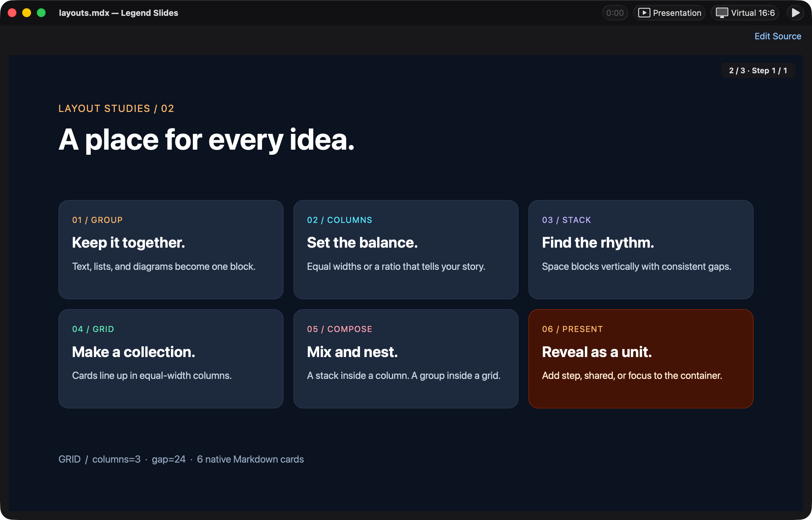The width and height of the screenshot is (812, 520).
Task: Click the green zoom window button
Action: [x=41, y=13]
